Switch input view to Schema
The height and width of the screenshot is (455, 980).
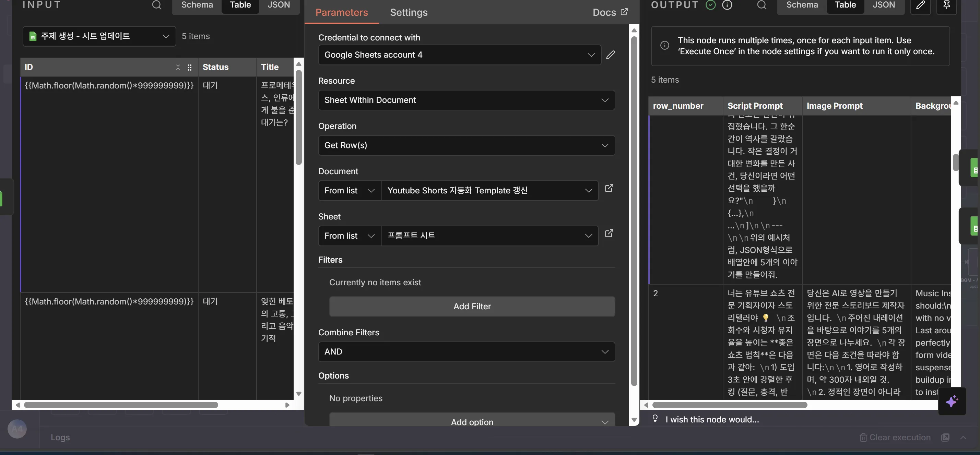(x=197, y=5)
